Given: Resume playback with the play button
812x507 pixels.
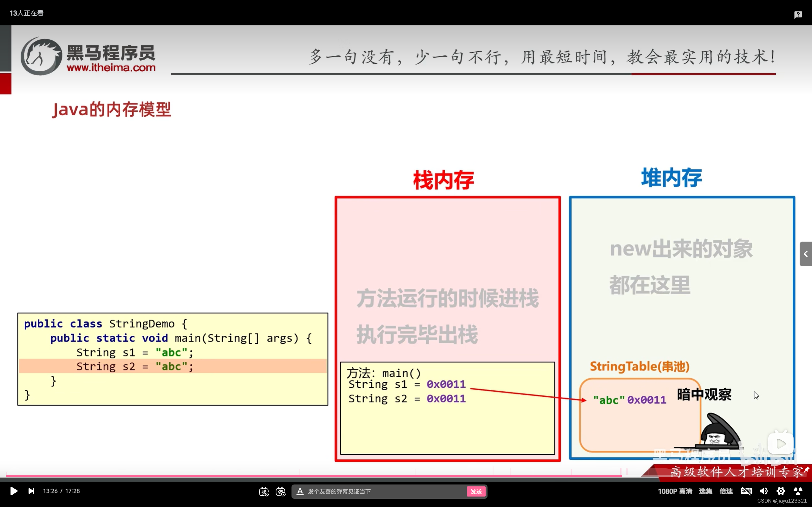Looking at the screenshot, I should [14, 491].
